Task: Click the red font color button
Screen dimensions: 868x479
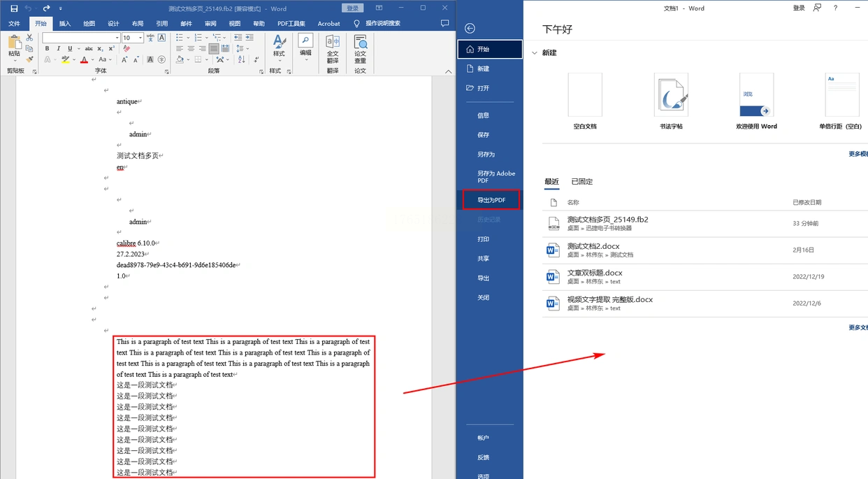Action: pos(84,60)
